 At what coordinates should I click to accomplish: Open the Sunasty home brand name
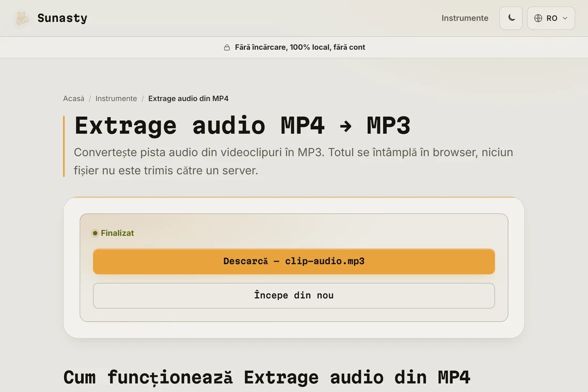point(62,18)
